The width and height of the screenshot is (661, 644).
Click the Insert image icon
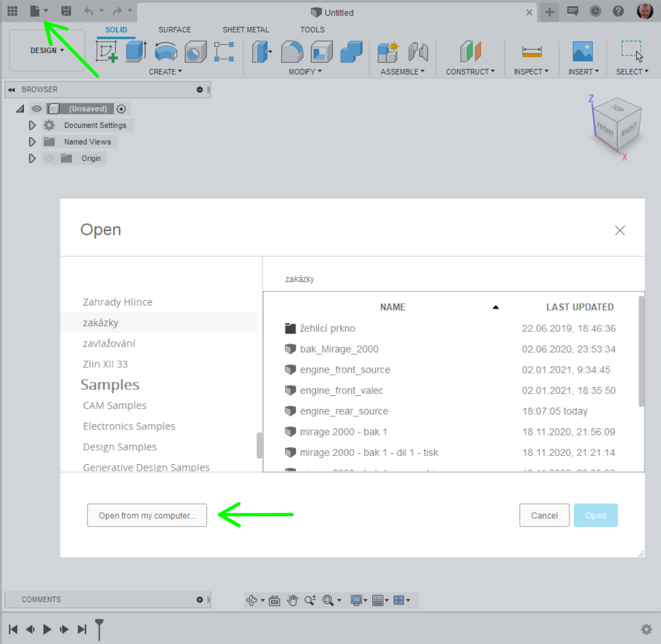582,52
